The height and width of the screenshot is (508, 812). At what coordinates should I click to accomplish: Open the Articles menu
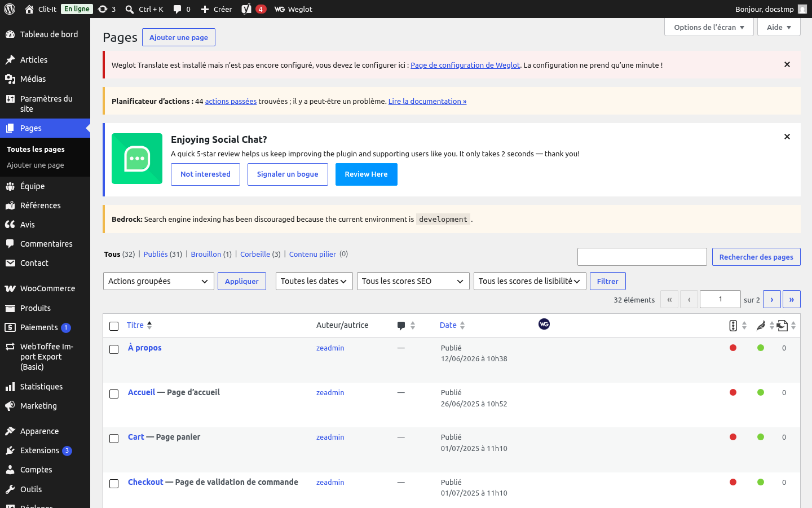[x=45, y=60]
